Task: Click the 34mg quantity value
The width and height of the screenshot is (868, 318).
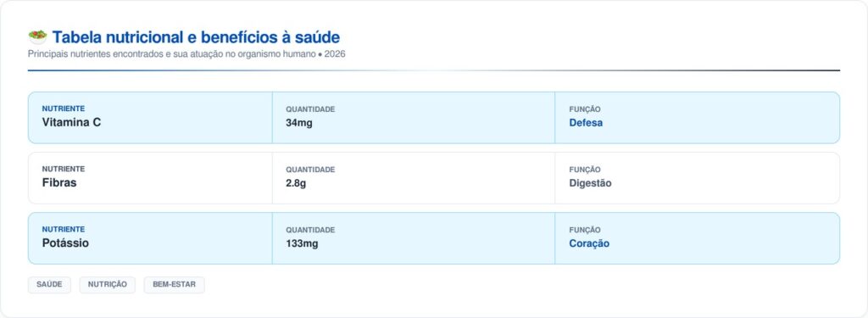Action: pos(299,123)
